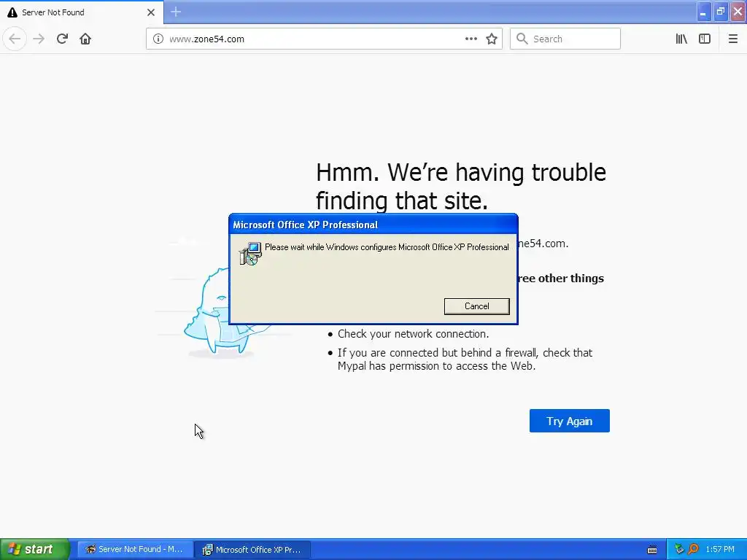
Task: Restore down the browser window
Action: coord(720,12)
